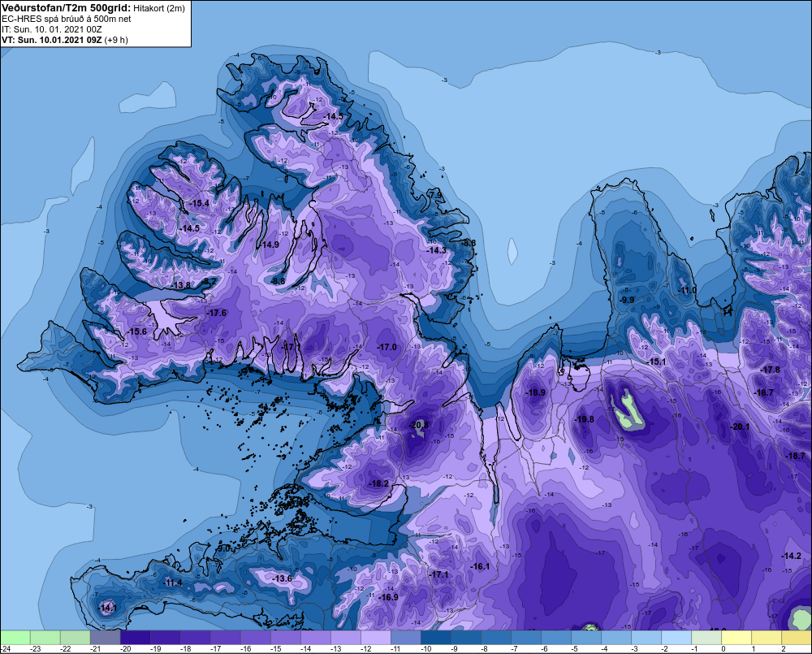Image resolution: width=812 pixels, height=654 pixels.
Task: Click the -9.9 temperature value
Action: pyautogui.click(x=627, y=300)
